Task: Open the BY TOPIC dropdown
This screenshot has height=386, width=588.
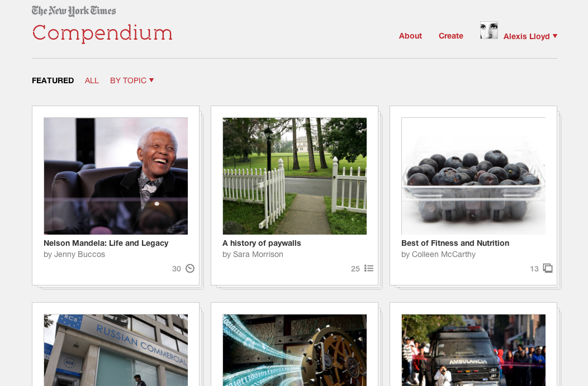Action: click(132, 80)
